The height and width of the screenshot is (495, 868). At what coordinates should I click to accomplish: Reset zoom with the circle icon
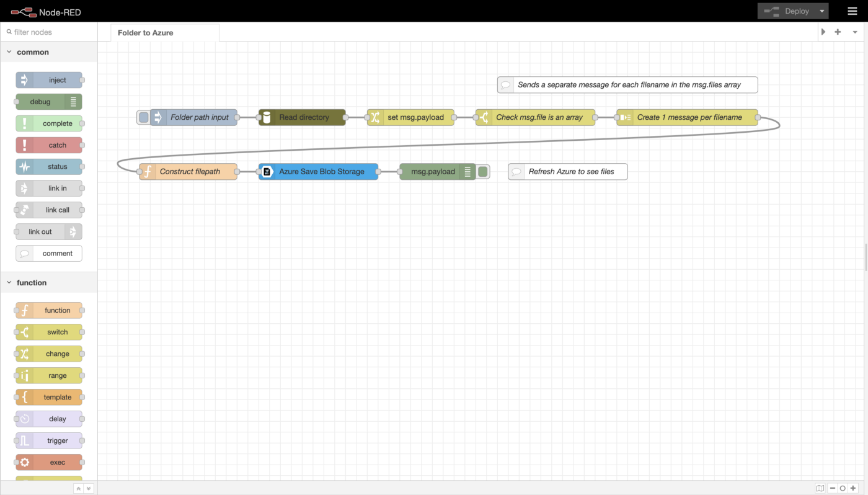pos(843,488)
